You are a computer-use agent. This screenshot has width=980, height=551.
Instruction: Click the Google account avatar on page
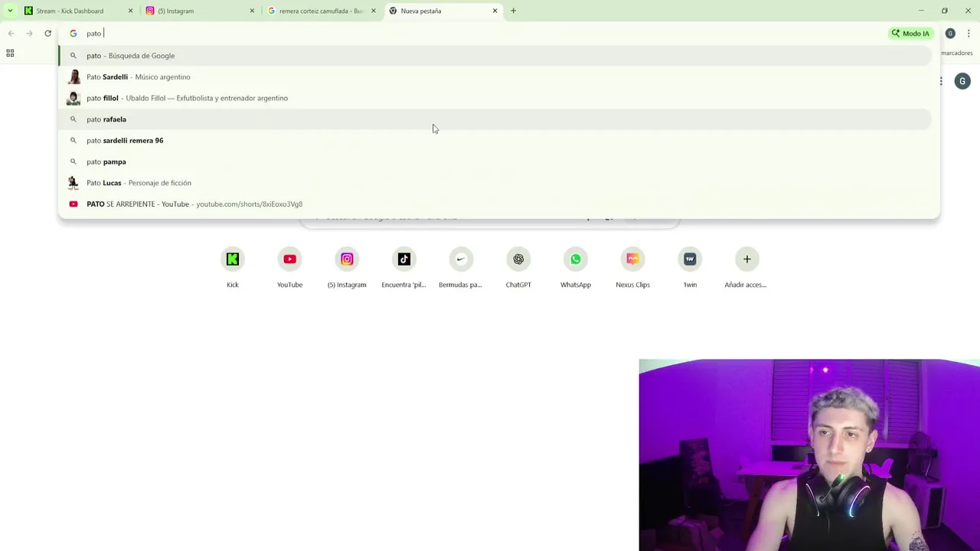(x=962, y=81)
